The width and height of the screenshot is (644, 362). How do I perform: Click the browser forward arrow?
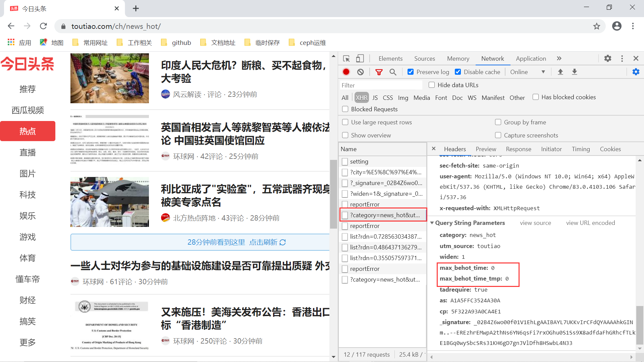coord(27,26)
